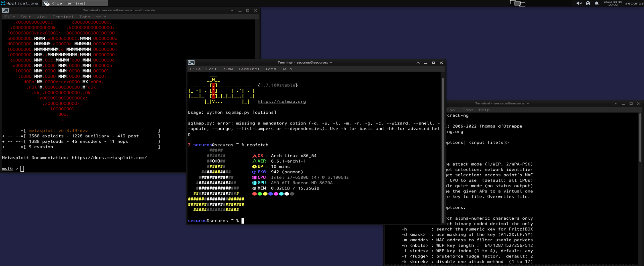Roll up the msfconsole terminal window
Image resolution: width=644 pixels, height=266 pixels.
coord(232,10)
